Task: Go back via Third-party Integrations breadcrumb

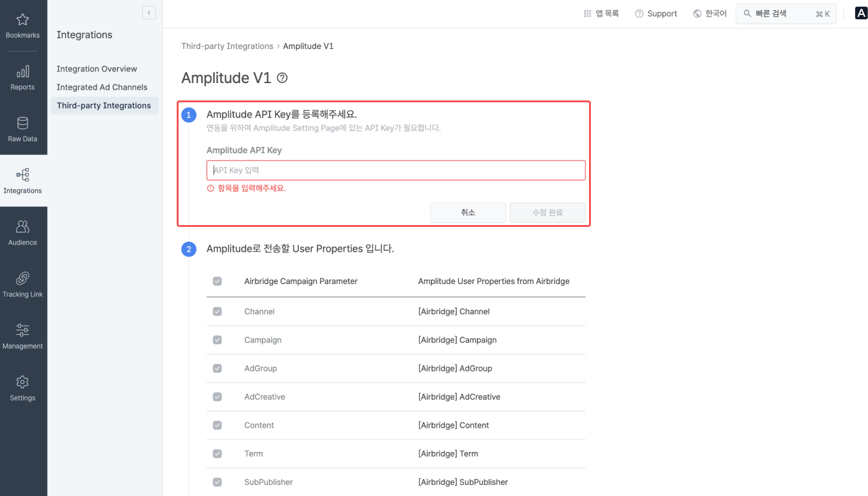Action: click(226, 46)
